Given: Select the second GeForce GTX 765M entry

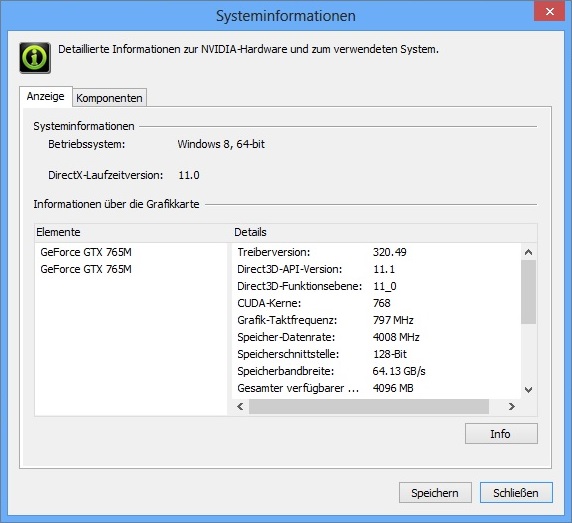Looking at the screenshot, I should coord(86,269).
